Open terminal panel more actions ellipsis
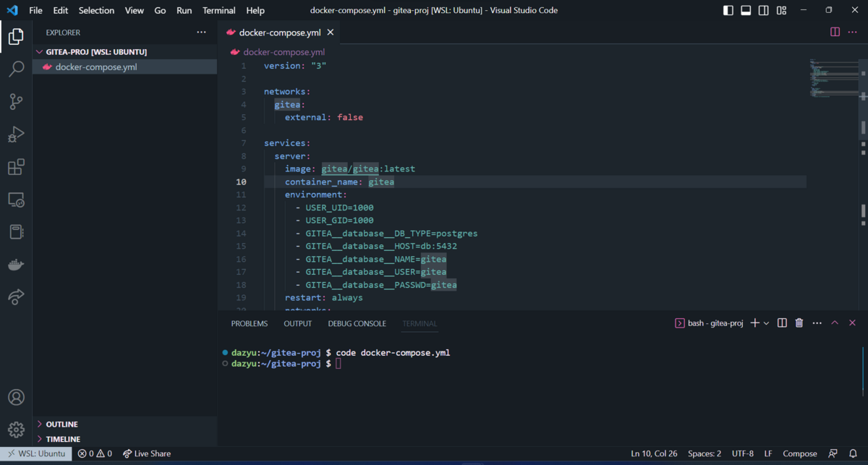Image resolution: width=868 pixels, height=465 pixels. [817, 323]
